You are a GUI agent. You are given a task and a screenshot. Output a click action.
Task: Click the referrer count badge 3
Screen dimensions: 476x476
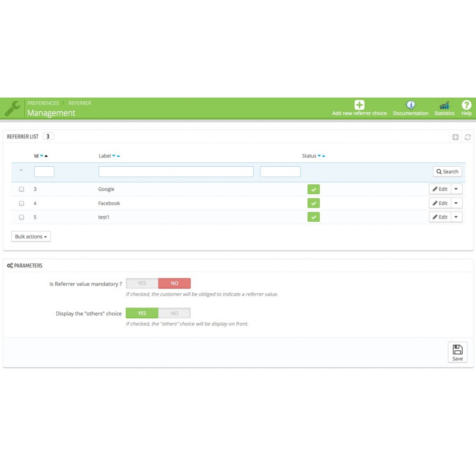tap(48, 136)
